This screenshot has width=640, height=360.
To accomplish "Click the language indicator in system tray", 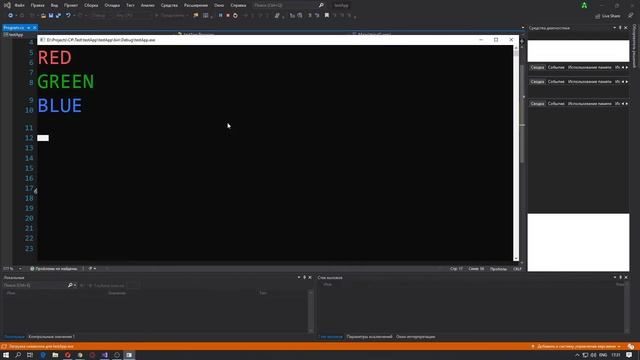I will click(x=603, y=355).
